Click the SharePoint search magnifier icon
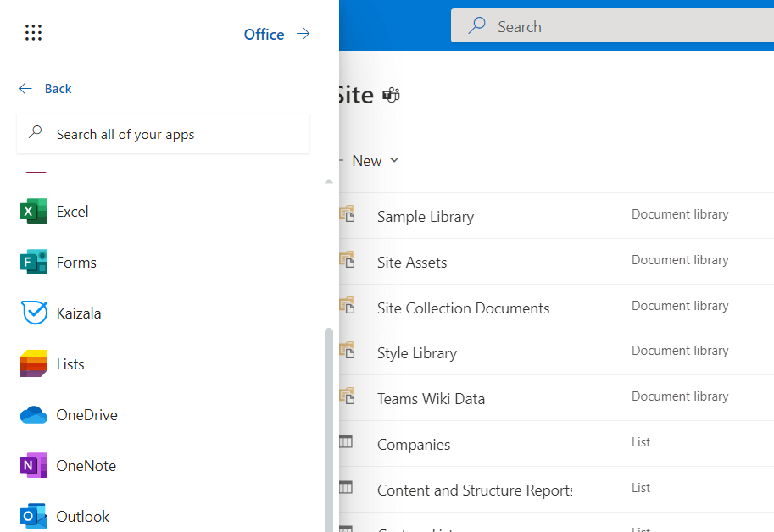Screen dimensions: 774x532 476,25
